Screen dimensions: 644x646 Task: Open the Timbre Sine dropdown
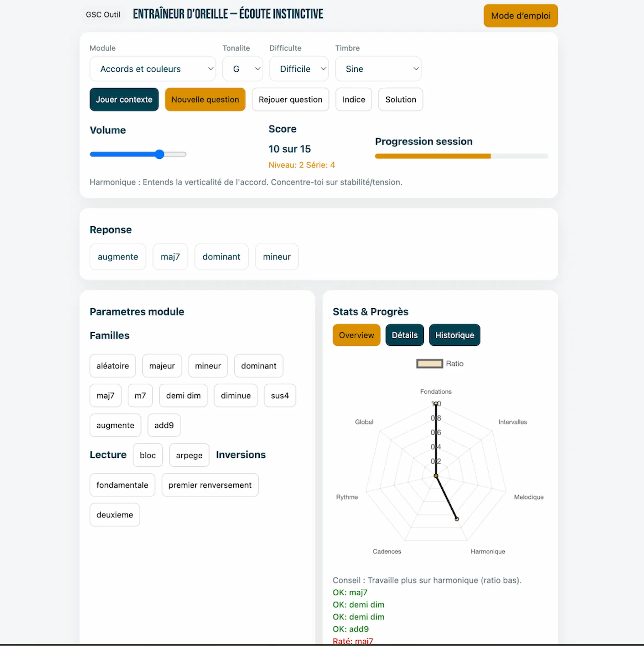pyautogui.click(x=378, y=69)
